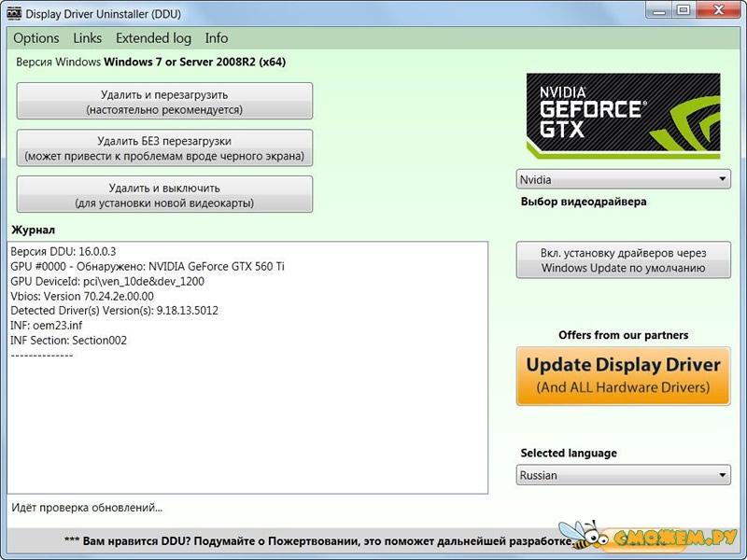Click the NVIDIA GeForce GTX logo
Image resolution: width=747 pixels, height=560 pixels.
click(623, 116)
